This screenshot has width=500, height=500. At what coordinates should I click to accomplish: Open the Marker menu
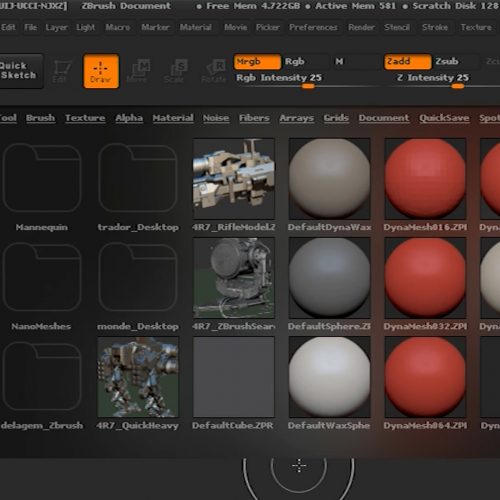[155, 27]
